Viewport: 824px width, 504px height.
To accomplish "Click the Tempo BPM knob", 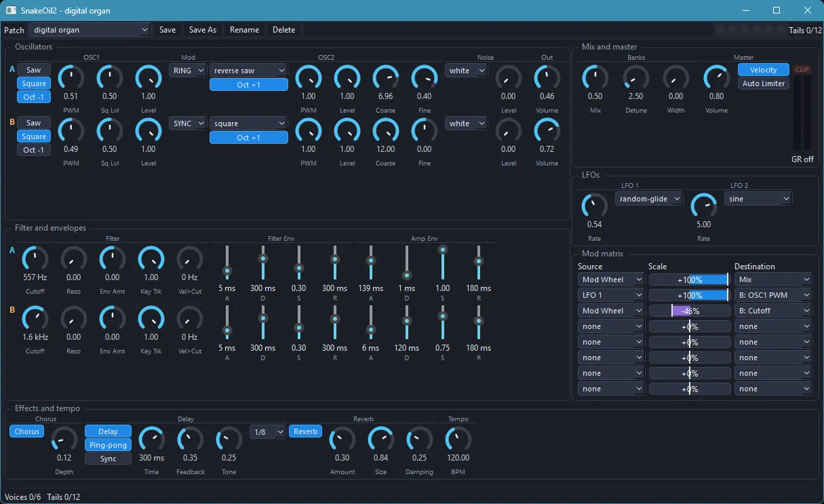I will [x=458, y=440].
